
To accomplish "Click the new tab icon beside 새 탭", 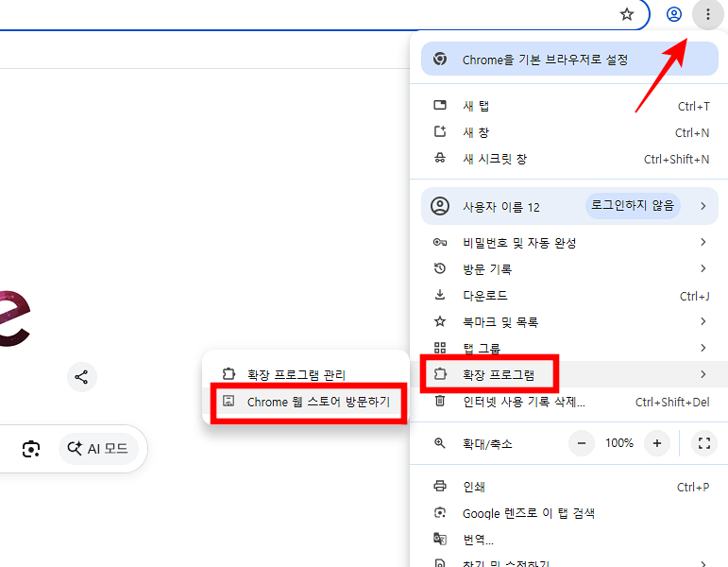I will (x=440, y=105).
